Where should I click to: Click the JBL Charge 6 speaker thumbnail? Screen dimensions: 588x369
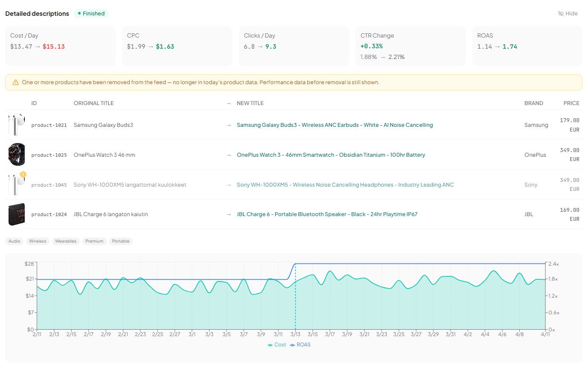click(x=16, y=214)
